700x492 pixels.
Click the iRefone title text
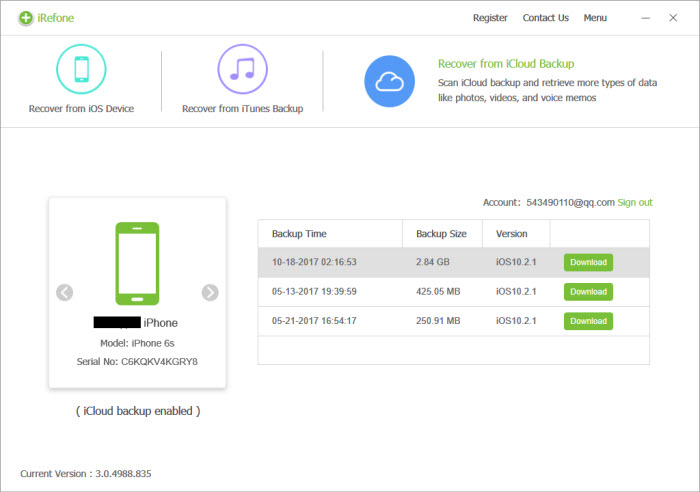(x=56, y=18)
